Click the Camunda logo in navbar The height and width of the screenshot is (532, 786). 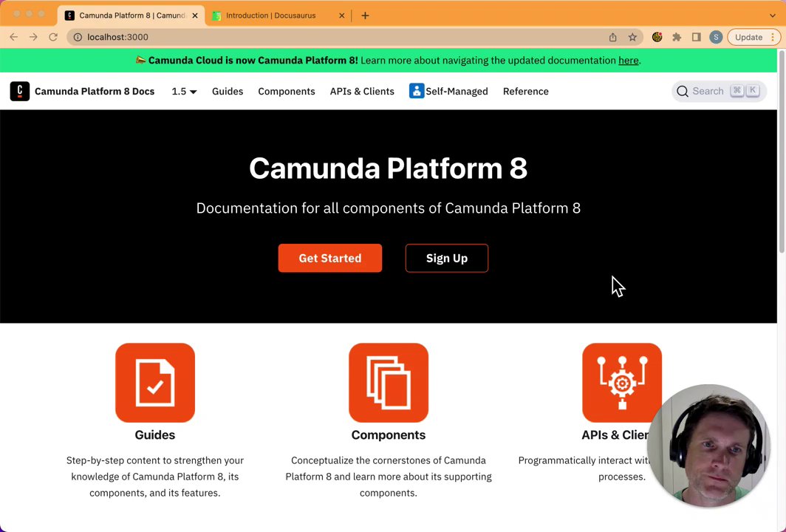point(19,92)
